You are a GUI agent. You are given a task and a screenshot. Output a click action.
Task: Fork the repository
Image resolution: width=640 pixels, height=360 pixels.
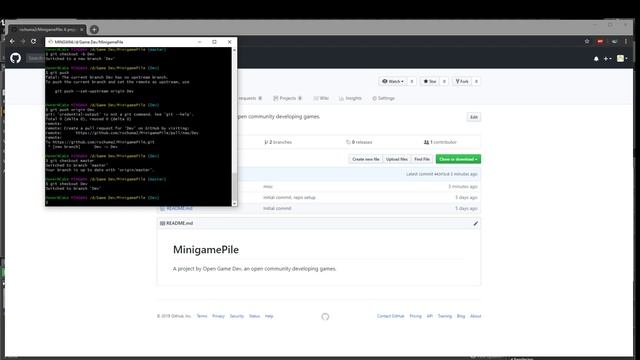pyautogui.click(x=462, y=81)
